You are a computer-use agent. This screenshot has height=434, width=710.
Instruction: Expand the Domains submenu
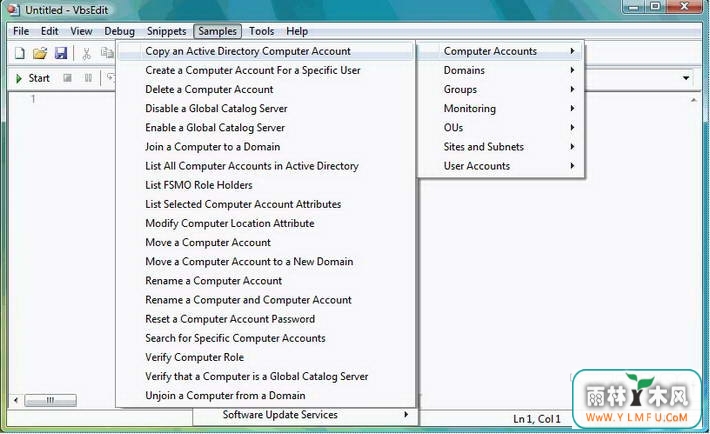tap(500, 70)
